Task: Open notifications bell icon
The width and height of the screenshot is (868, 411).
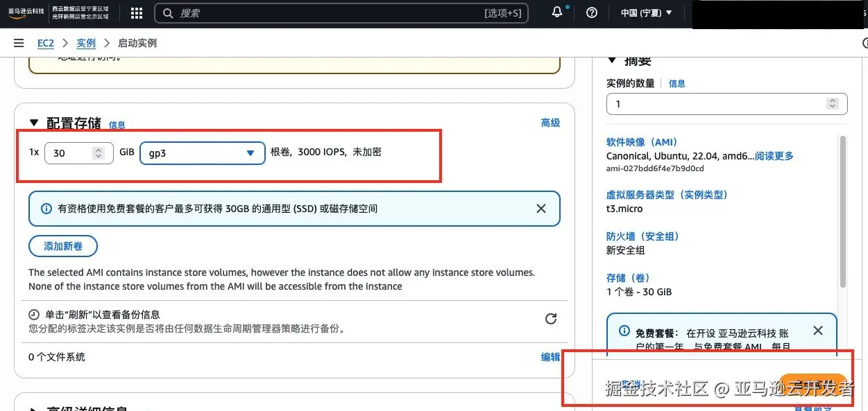Action: (557, 12)
